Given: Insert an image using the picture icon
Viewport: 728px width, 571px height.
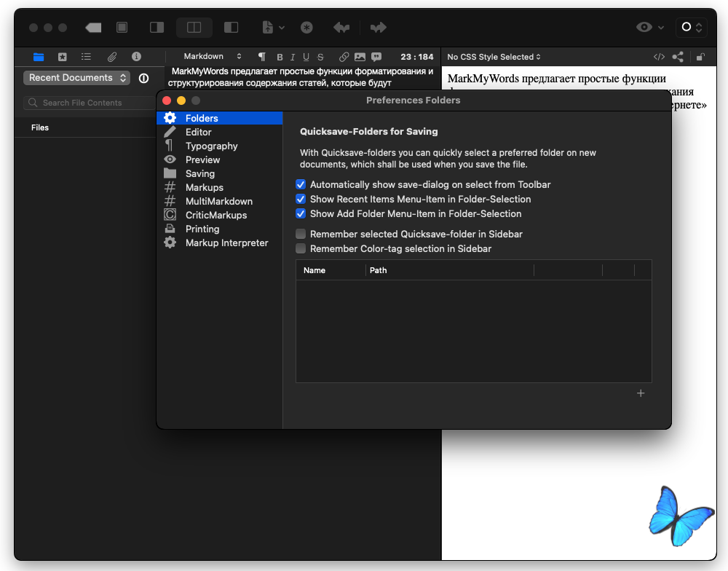Looking at the screenshot, I should tap(360, 57).
